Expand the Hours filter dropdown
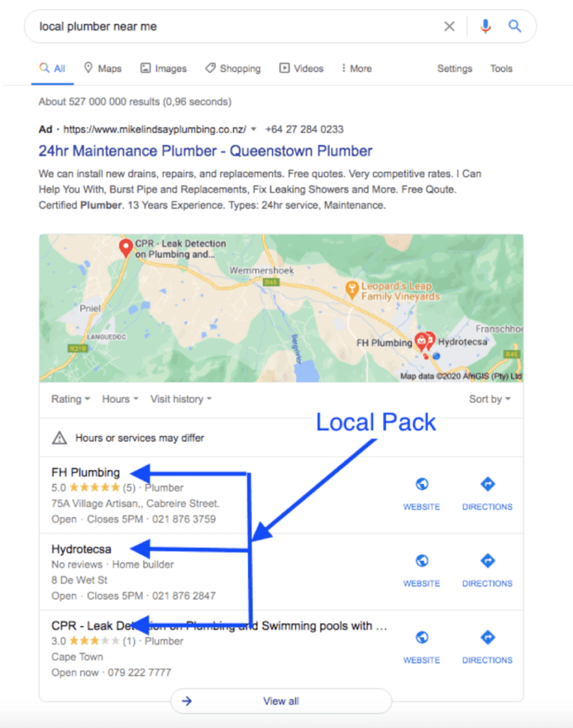 pyautogui.click(x=120, y=400)
